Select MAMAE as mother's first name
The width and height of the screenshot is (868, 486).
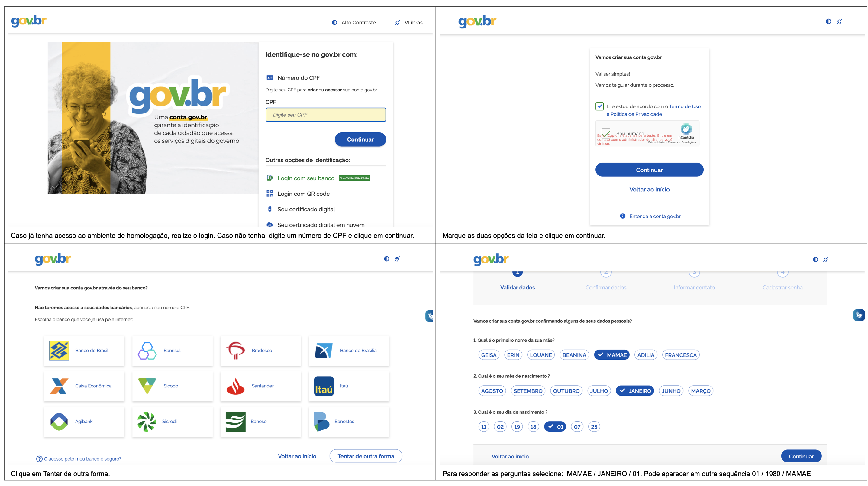pyautogui.click(x=611, y=354)
